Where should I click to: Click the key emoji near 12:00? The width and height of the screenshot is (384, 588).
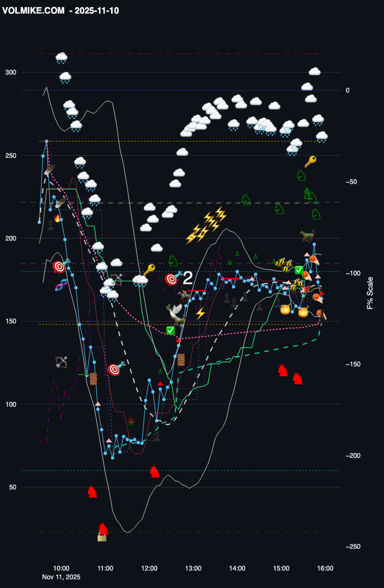[x=149, y=269]
